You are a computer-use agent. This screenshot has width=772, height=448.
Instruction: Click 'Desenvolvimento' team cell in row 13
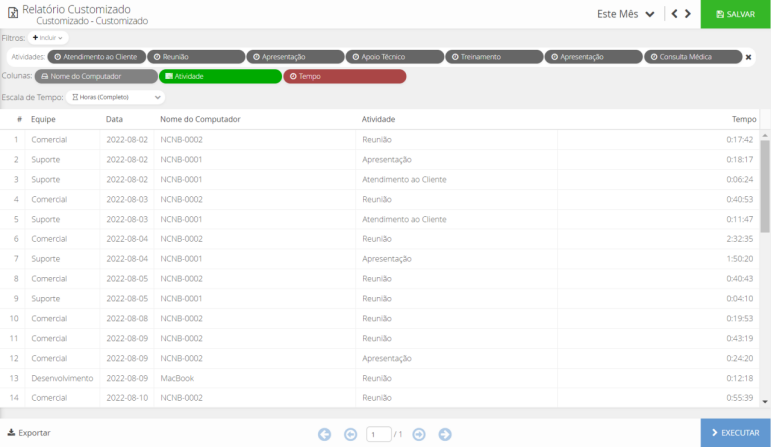(62, 378)
